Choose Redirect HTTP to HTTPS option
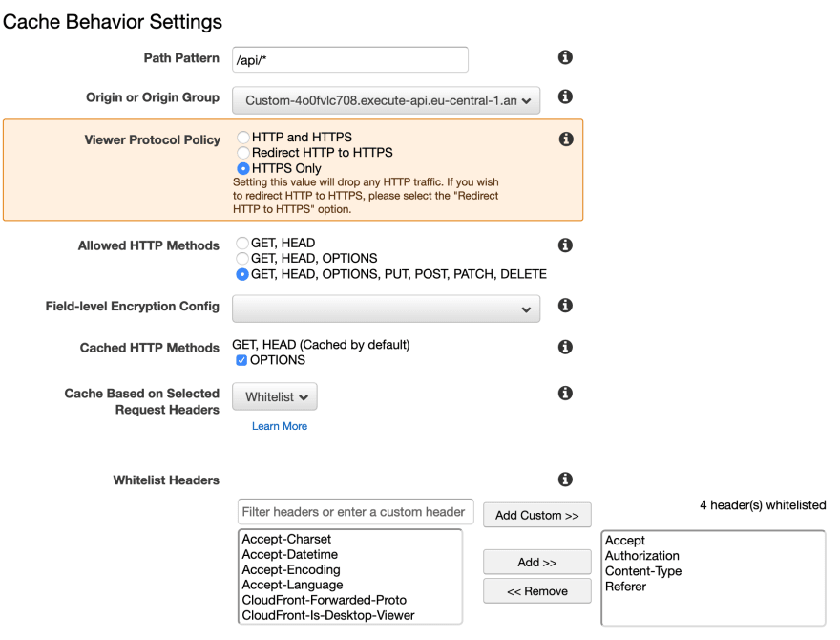This screenshot has width=840, height=640. [x=243, y=153]
